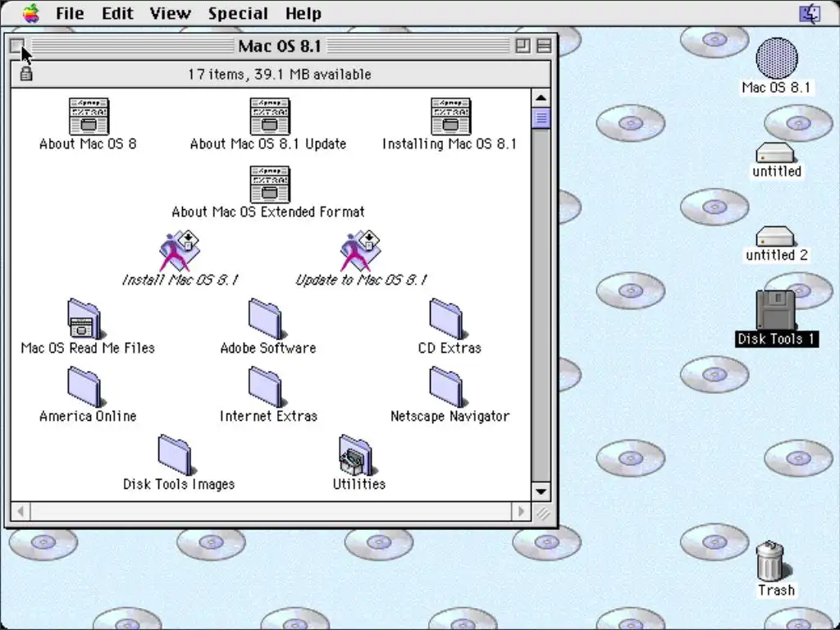Image resolution: width=840 pixels, height=630 pixels.
Task: Select the Internet Extras folder icon
Action: click(267, 387)
